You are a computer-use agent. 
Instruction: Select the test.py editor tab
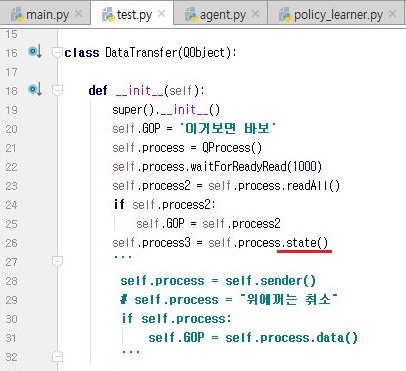[133, 14]
